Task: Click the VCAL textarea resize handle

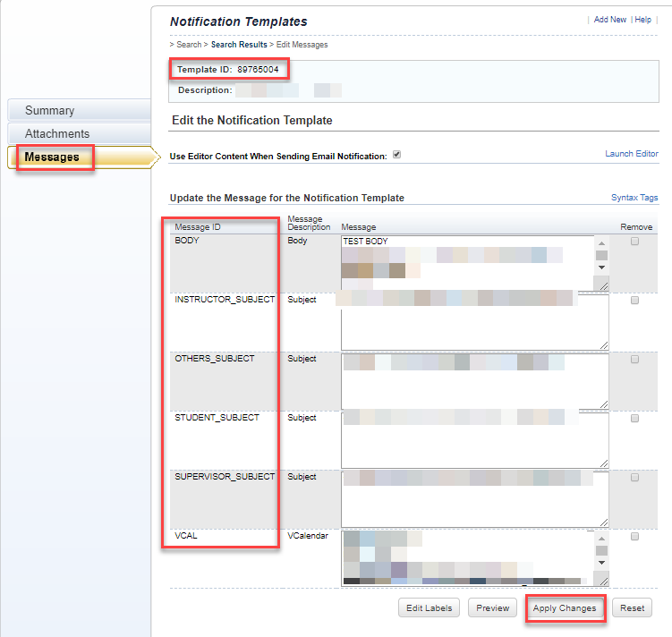Action: pyautogui.click(x=603, y=581)
